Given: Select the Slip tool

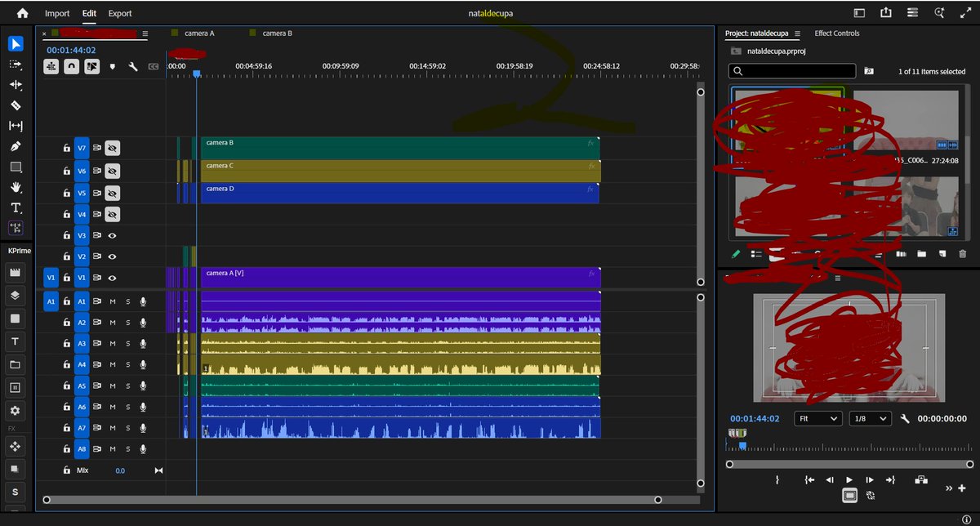Looking at the screenshot, I should pyautogui.click(x=16, y=126).
